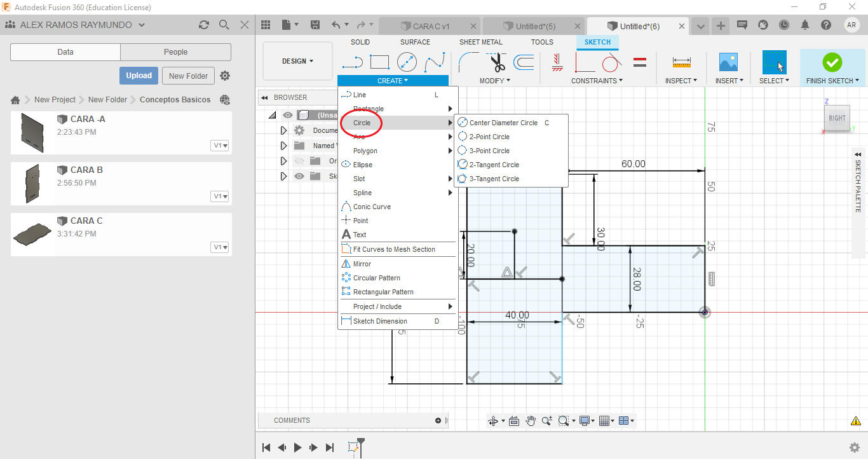Open the data panel grid icon

pos(266,25)
